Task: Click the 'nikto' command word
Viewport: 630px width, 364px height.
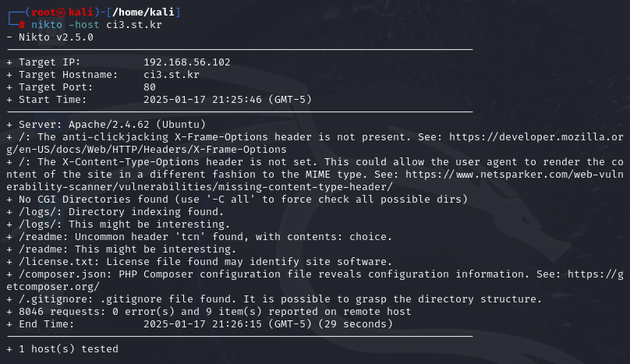Action: click(47, 25)
